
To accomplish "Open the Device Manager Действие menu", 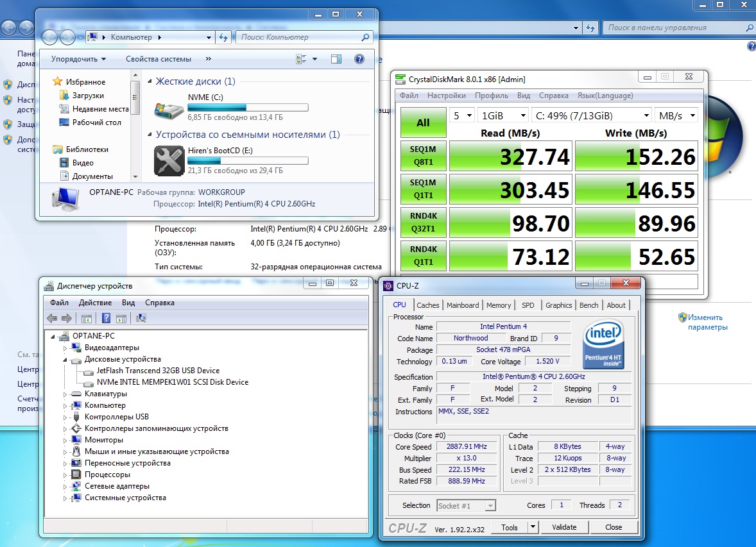I will (x=95, y=303).
